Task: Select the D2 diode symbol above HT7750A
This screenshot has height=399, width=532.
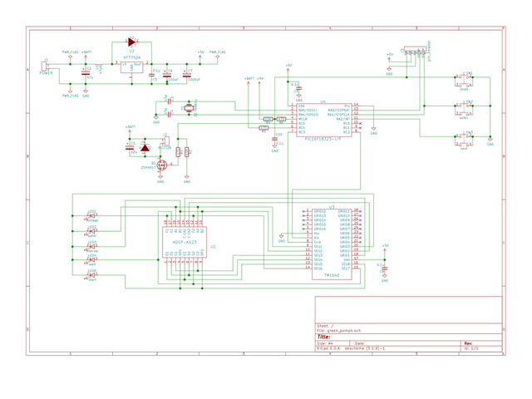Action: tap(131, 42)
